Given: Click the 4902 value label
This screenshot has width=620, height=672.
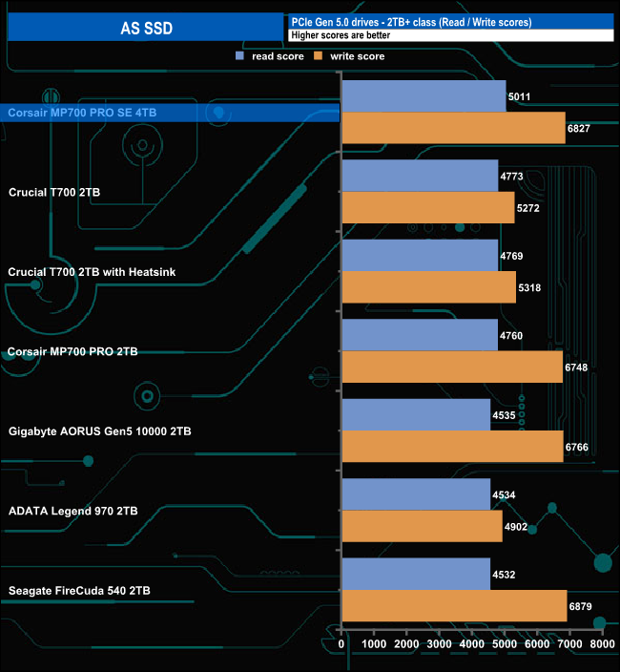Looking at the screenshot, I should coord(516,527).
